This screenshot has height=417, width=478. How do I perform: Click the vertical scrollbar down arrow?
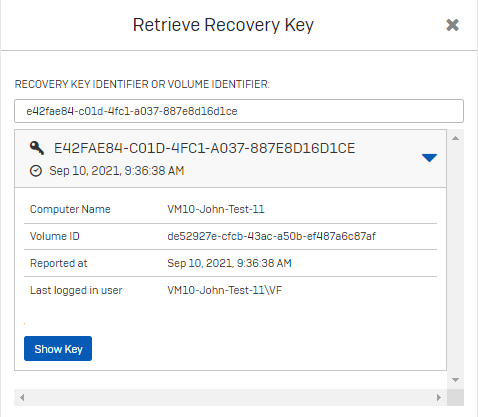(x=455, y=380)
